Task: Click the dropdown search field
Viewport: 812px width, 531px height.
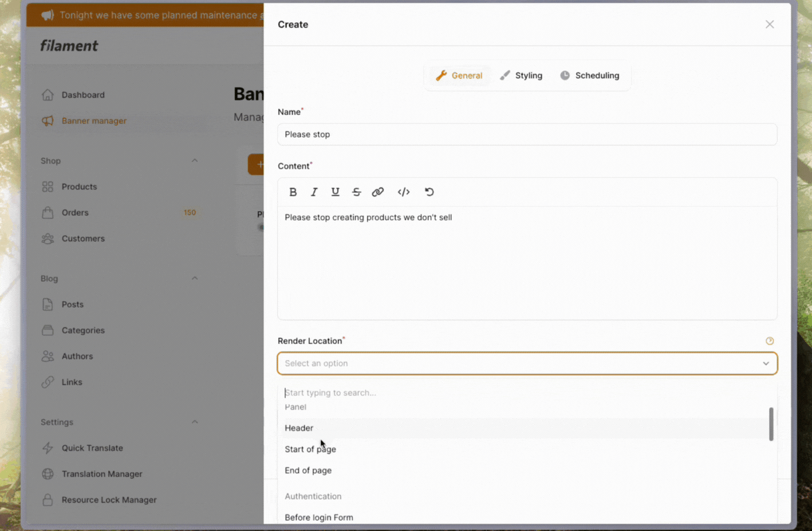Action: click(527, 393)
